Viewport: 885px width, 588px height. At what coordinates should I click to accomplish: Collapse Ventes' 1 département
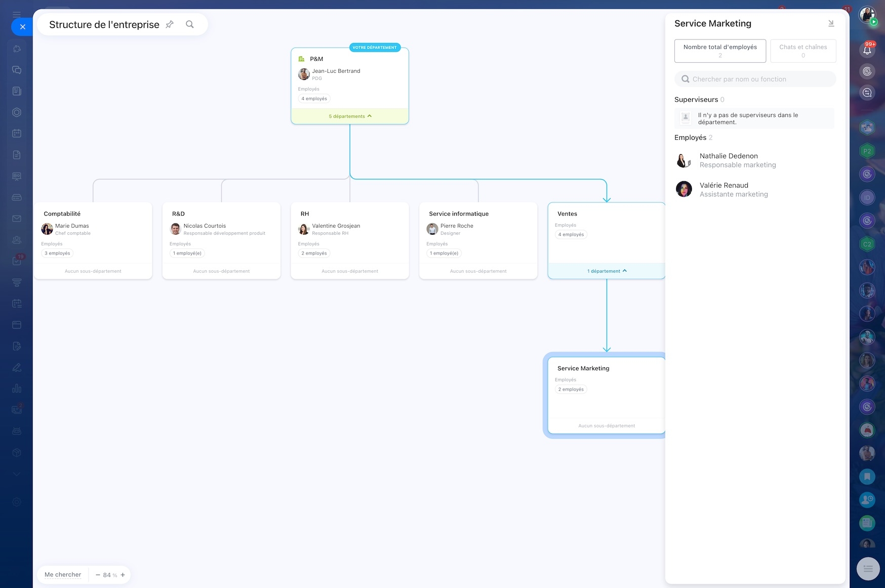[607, 271]
